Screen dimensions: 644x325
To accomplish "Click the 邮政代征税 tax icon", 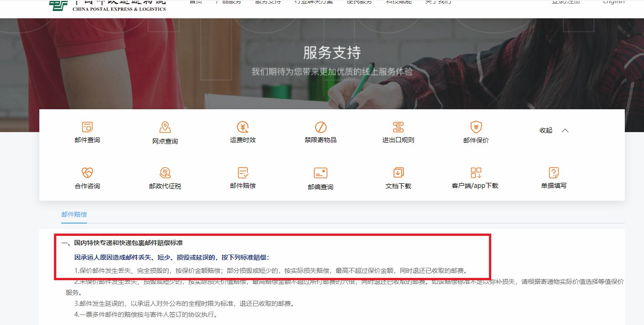I will point(165,173).
